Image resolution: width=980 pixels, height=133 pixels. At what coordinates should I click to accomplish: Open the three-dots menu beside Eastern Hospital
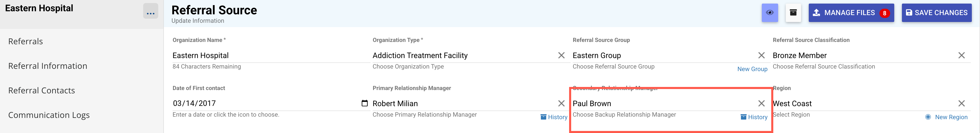pos(150,12)
